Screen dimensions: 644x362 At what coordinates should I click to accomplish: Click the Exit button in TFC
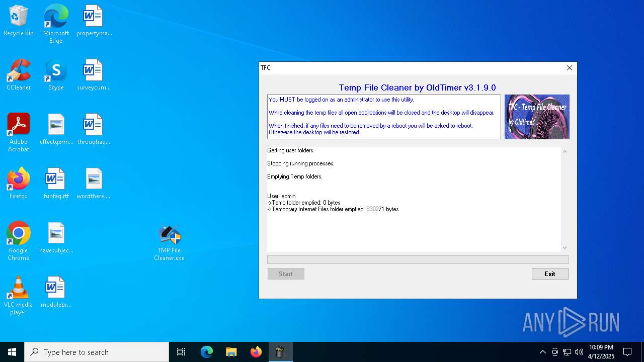550,274
